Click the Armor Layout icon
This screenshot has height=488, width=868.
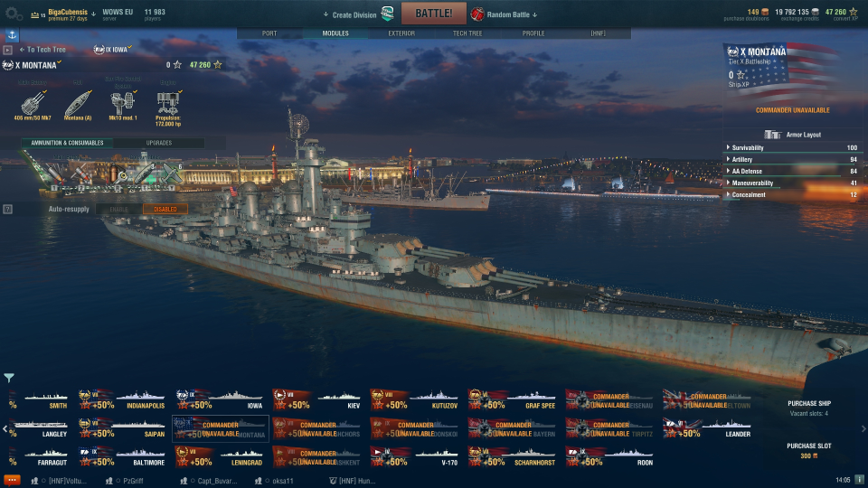pyautogui.click(x=772, y=135)
